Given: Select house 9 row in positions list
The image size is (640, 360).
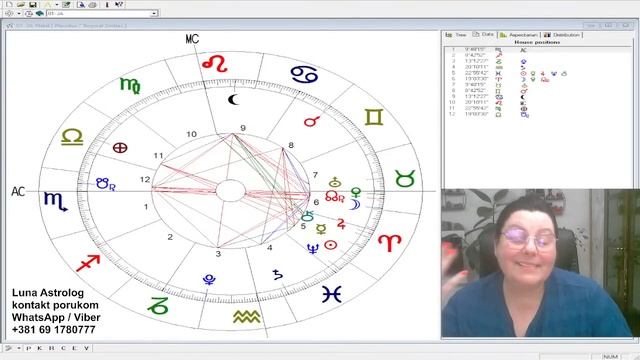Looking at the screenshot, I should [x=537, y=97].
